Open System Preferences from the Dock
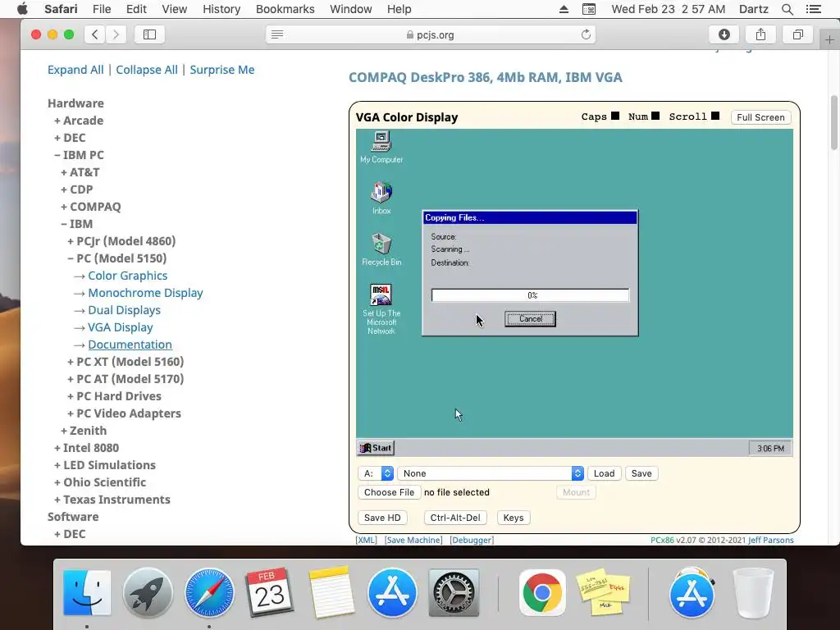Screen dimensions: 840x630 pyautogui.click(x=454, y=592)
